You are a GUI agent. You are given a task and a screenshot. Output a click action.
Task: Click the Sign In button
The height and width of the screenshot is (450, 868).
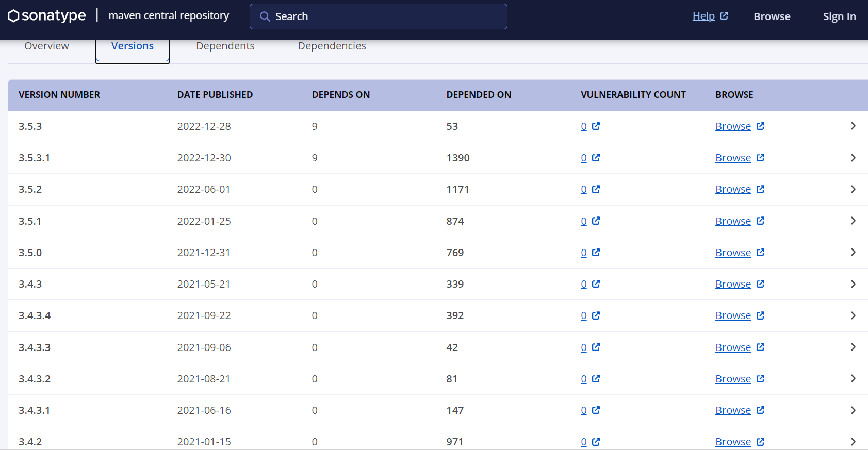click(839, 16)
